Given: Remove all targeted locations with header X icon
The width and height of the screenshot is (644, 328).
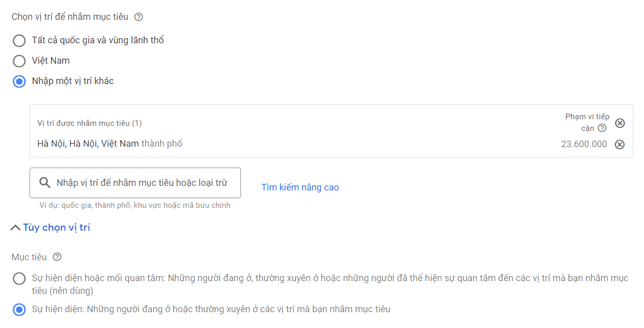Looking at the screenshot, I should tap(620, 123).
